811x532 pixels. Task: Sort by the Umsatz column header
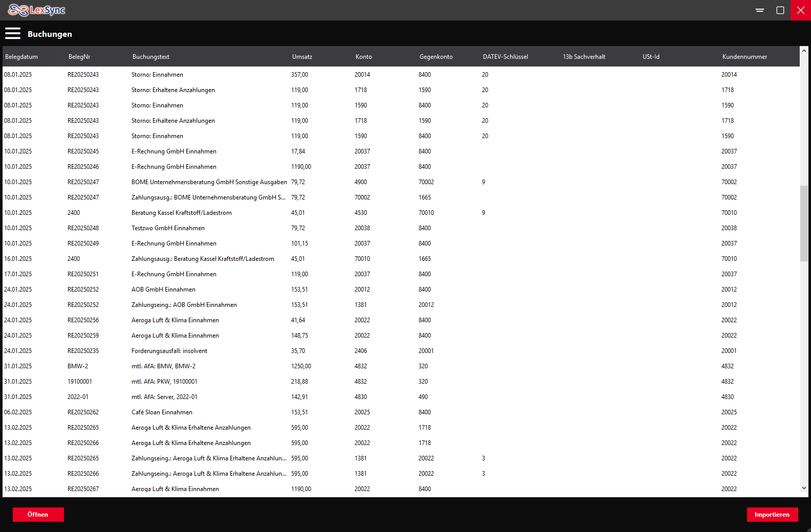(302, 57)
